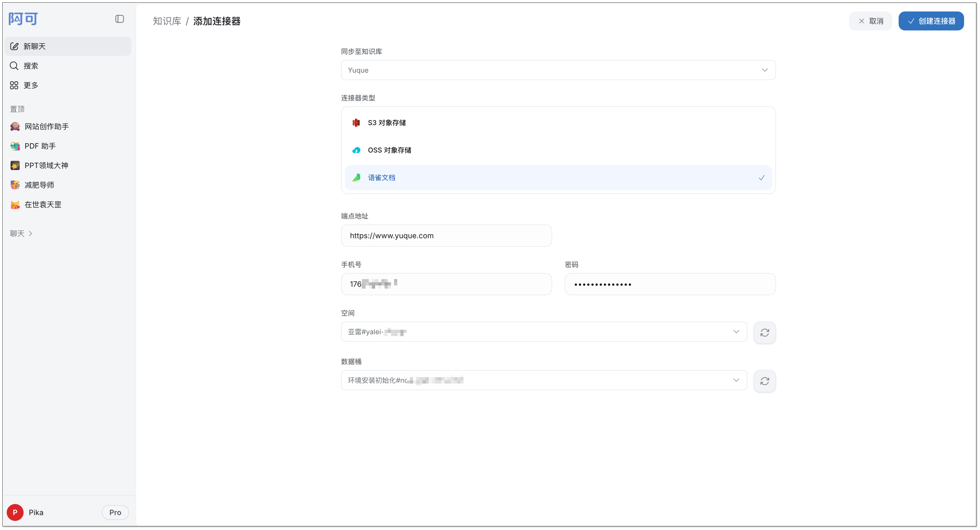The image size is (980, 530).
Task: Click the Pro badge
Action: pyautogui.click(x=115, y=513)
